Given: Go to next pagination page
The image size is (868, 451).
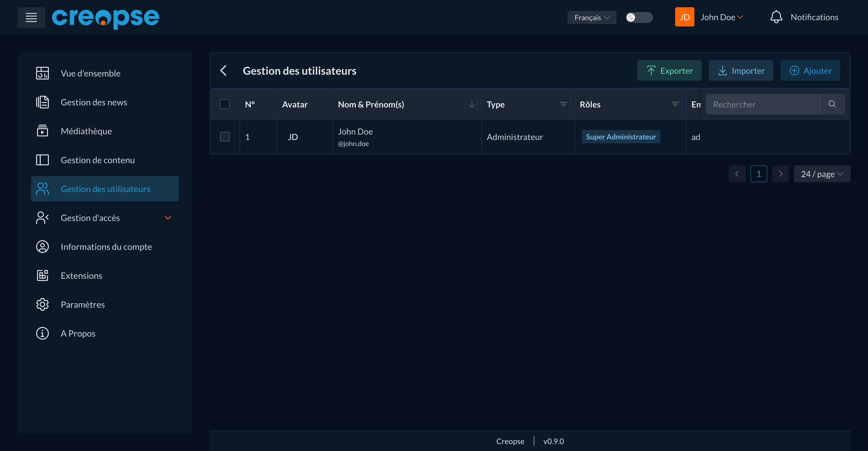Looking at the screenshot, I should (780, 174).
